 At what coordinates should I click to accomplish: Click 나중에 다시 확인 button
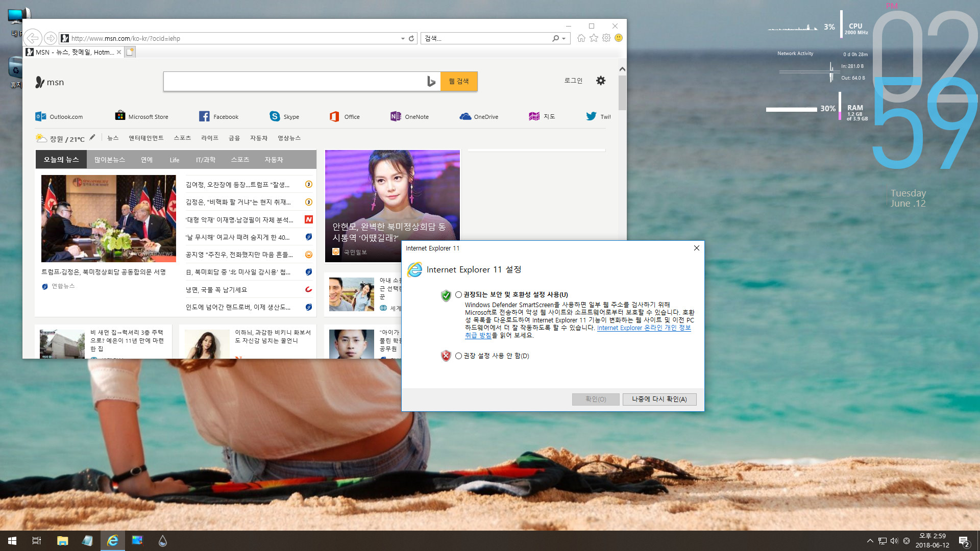click(659, 399)
